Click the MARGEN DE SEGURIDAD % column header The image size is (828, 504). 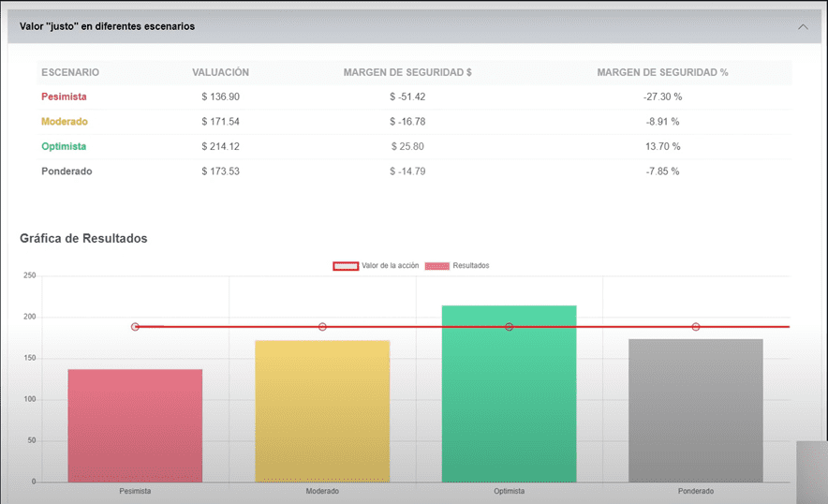(662, 72)
